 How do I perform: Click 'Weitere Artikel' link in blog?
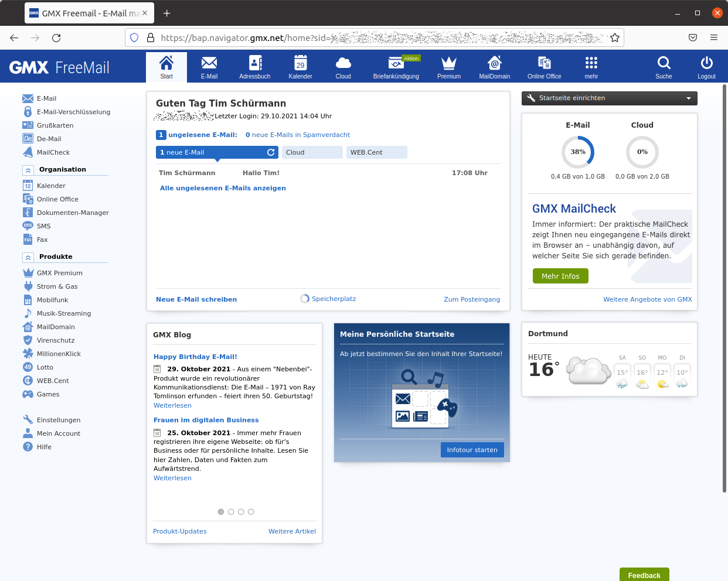click(292, 531)
